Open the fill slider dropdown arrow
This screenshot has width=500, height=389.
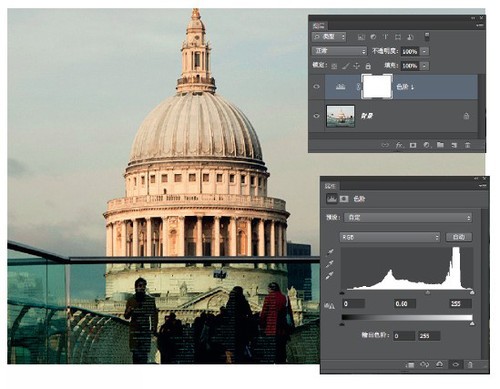424,66
